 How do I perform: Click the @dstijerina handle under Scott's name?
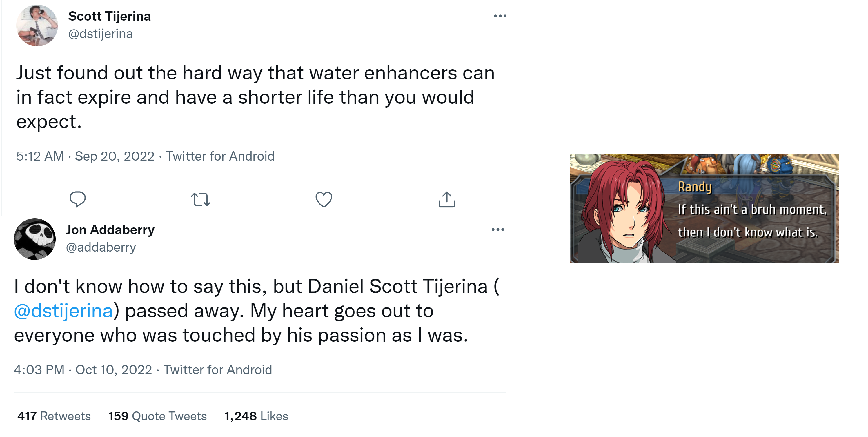pyautogui.click(x=100, y=34)
